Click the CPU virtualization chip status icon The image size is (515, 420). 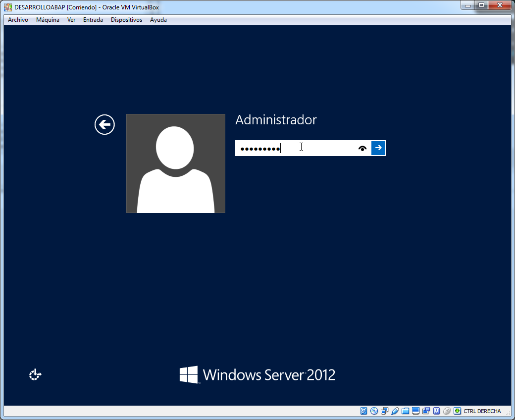point(436,411)
